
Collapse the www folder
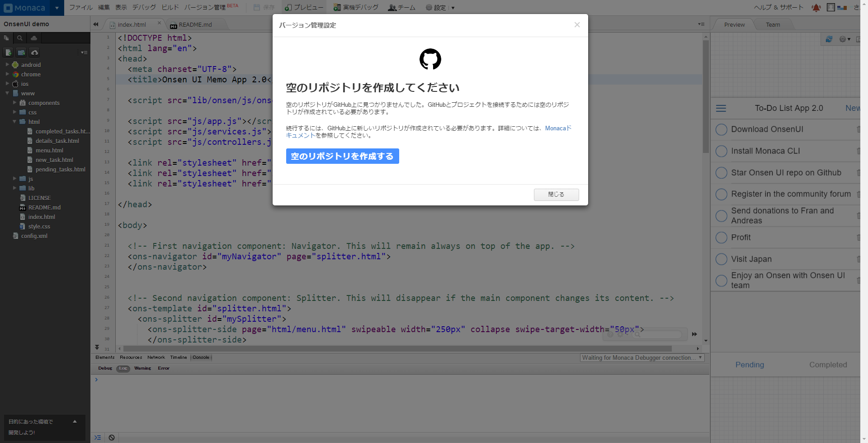pyautogui.click(x=7, y=93)
